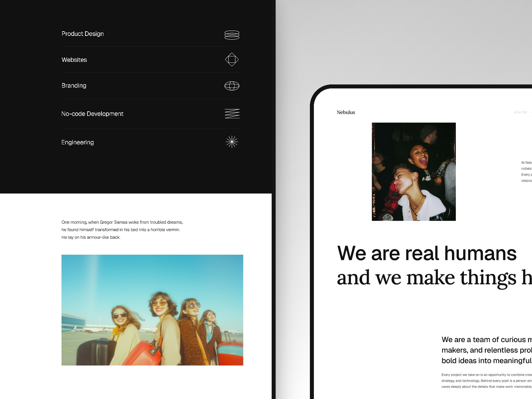
Task: Open the Product Design service item
Action: [x=82, y=34]
